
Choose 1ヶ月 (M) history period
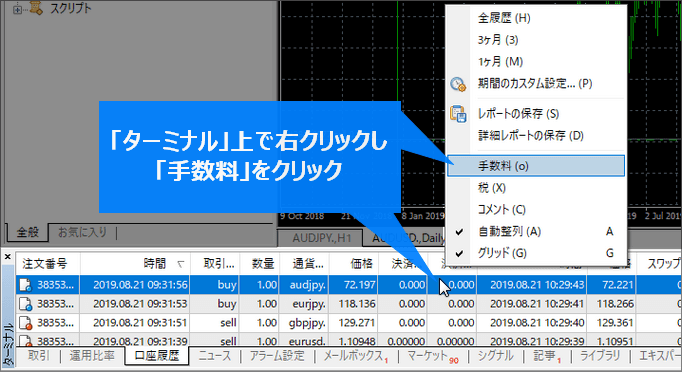500,62
